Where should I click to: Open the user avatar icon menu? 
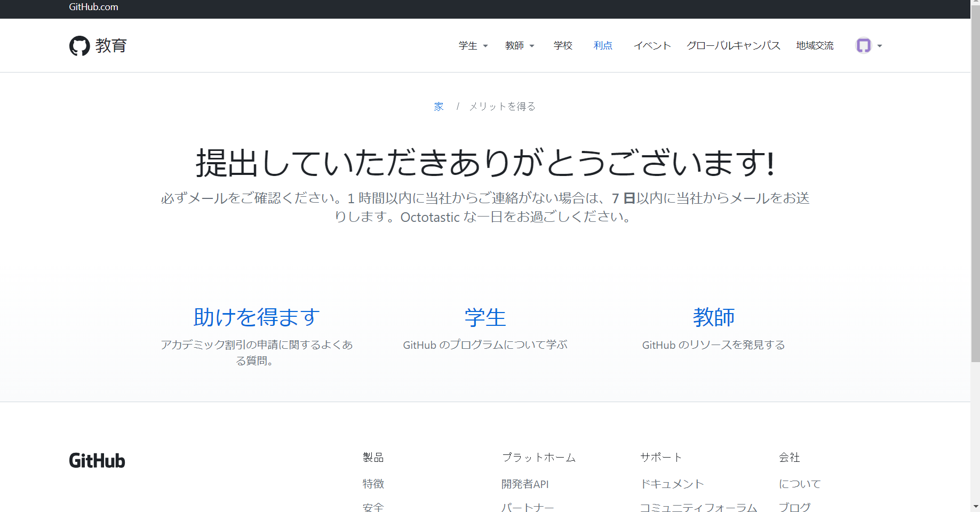coord(863,45)
